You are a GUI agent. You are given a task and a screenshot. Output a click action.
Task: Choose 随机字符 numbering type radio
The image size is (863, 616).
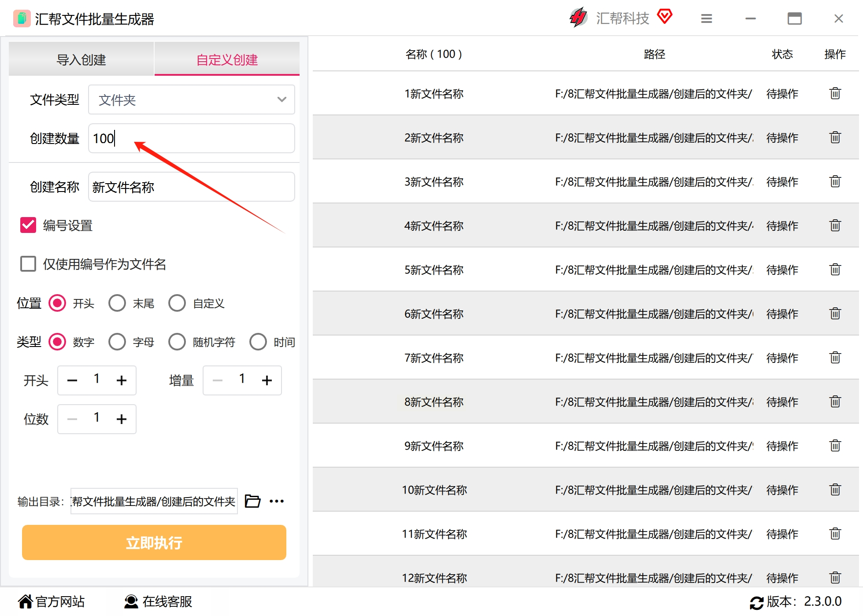point(177,342)
